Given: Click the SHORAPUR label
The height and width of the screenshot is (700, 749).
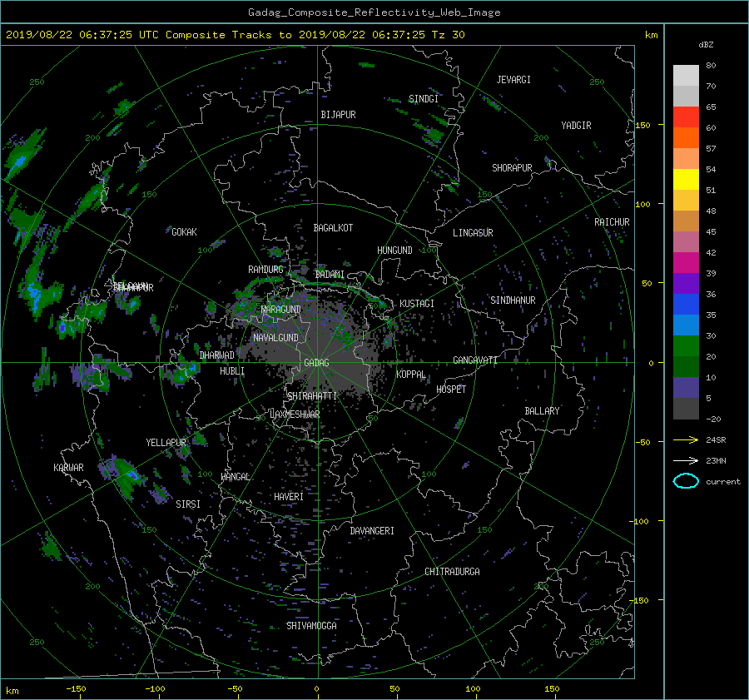Looking at the screenshot, I should point(512,168).
